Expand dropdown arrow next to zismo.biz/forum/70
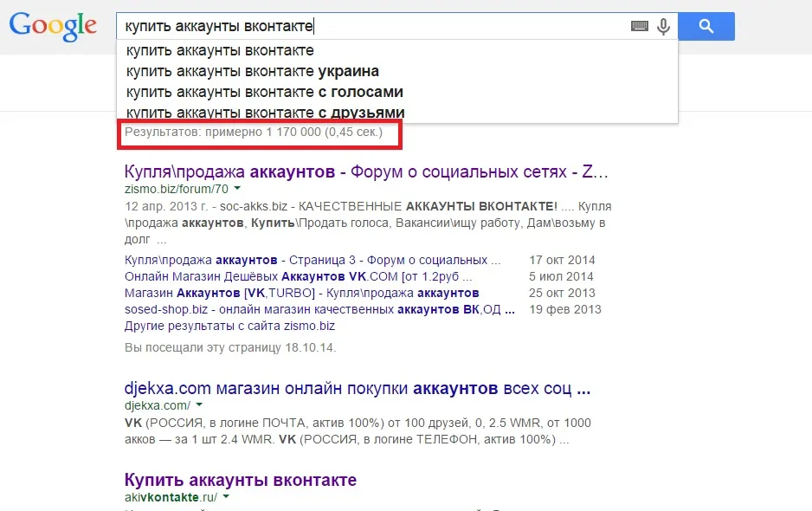812x511 pixels. [x=237, y=189]
